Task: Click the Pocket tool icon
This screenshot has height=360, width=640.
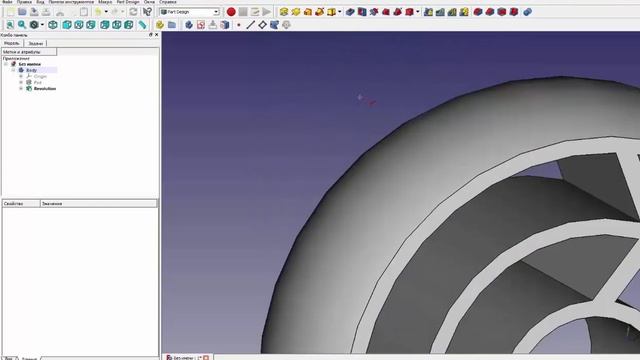Action: [x=350, y=12]
